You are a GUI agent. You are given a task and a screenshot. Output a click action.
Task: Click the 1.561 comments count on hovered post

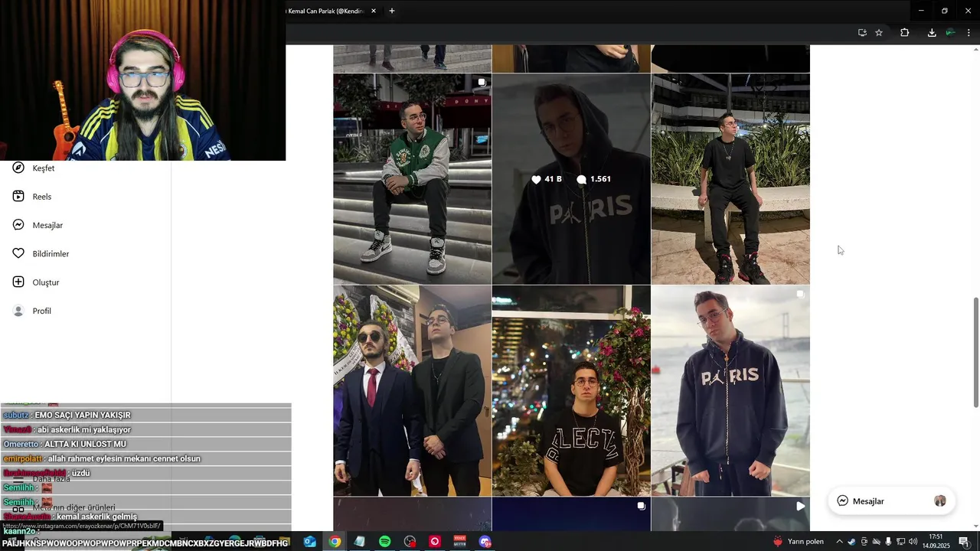pos(593,179)
